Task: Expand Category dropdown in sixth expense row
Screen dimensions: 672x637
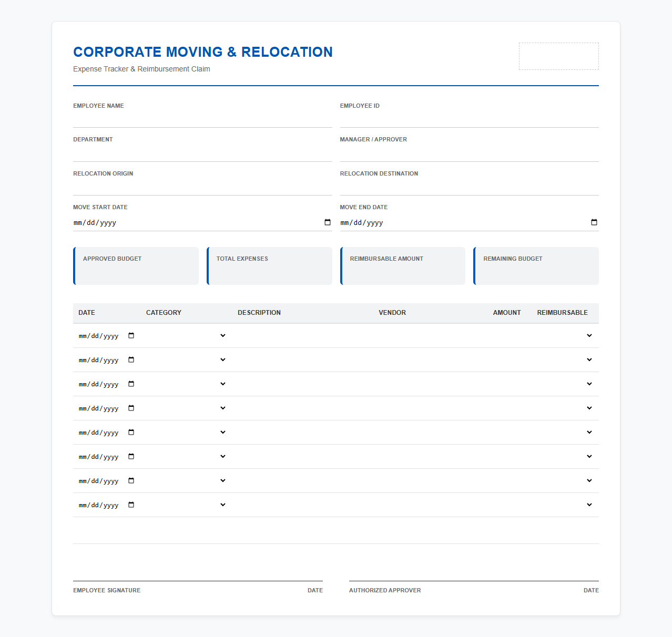Action: click(x=187, y=456)
